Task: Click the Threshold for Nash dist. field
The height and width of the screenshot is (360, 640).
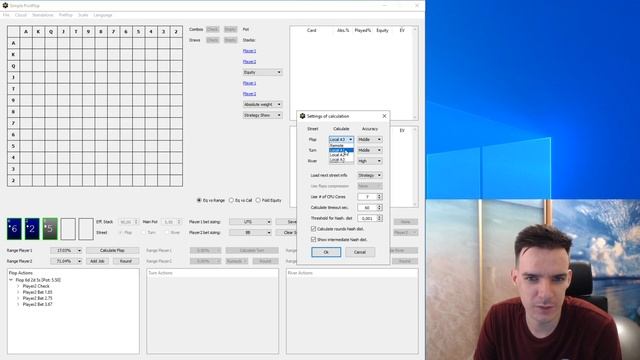Action: coord(367,218)
